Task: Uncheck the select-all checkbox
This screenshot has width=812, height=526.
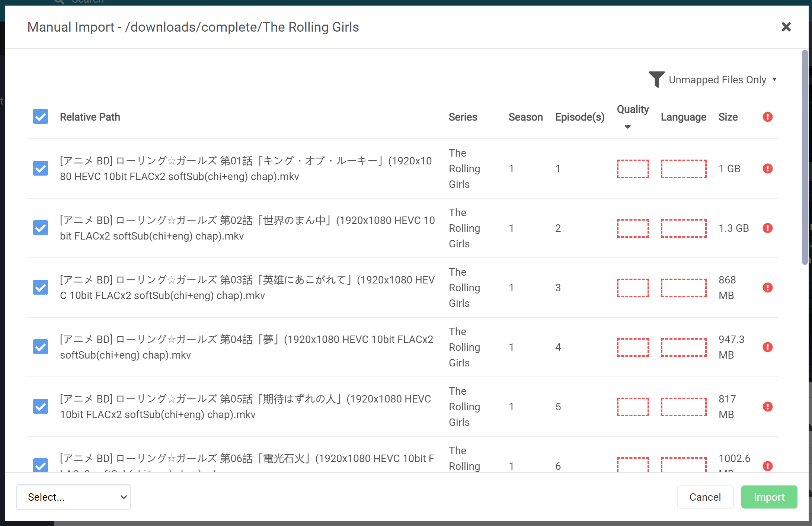Action: (x=40, y=116)
